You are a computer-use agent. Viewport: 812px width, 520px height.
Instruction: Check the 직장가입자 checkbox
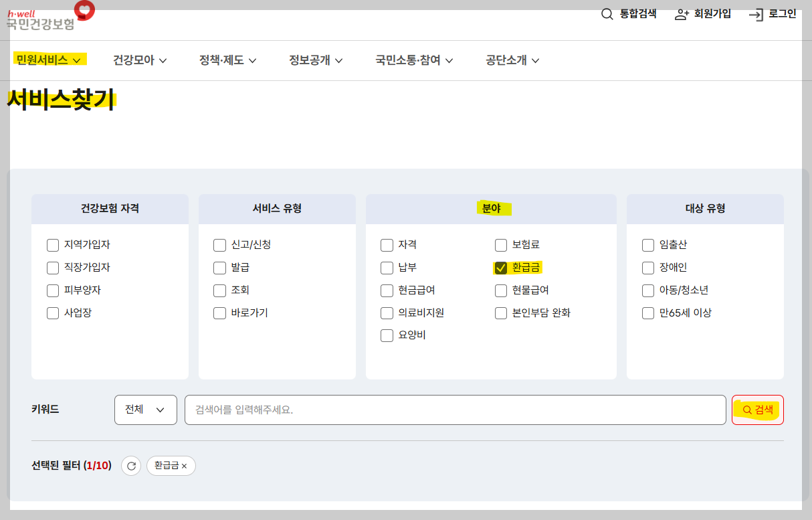(53, 268)
